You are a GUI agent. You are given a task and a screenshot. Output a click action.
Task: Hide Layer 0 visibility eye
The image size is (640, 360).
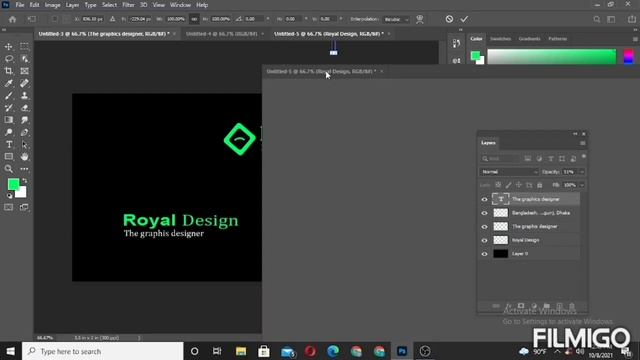coord(484,254)
